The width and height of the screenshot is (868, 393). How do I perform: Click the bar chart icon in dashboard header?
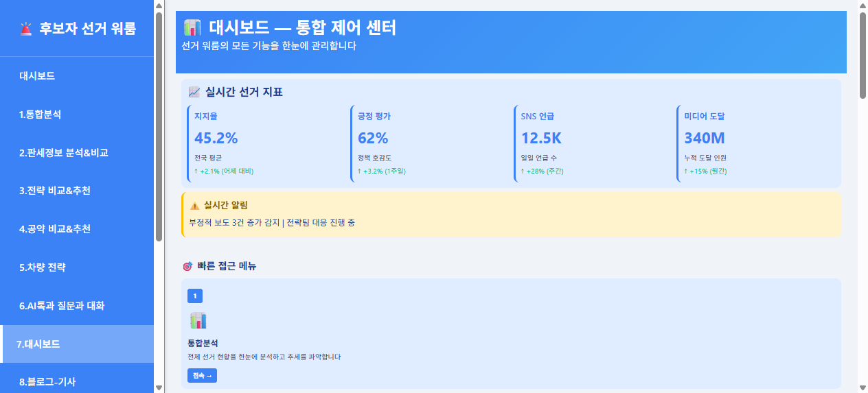(x=192, y=28)
